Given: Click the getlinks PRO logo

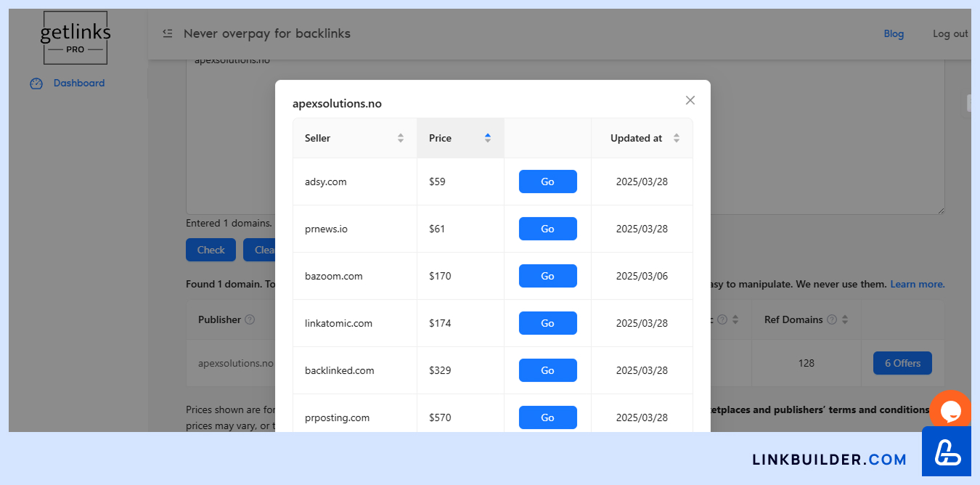Looking at the screenshot, I should tap(75, 38).
